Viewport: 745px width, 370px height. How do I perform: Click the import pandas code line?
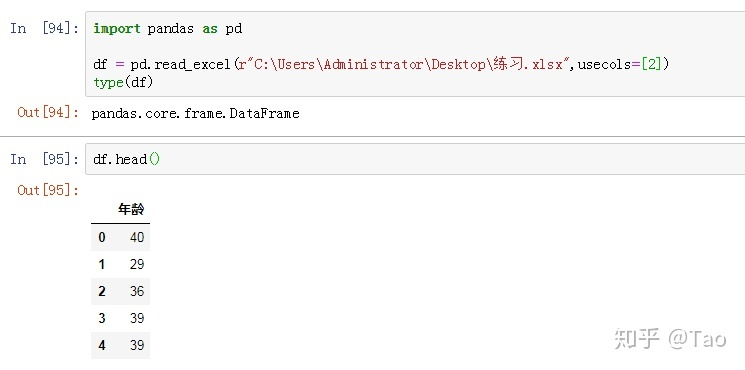(x=168, y=28)
